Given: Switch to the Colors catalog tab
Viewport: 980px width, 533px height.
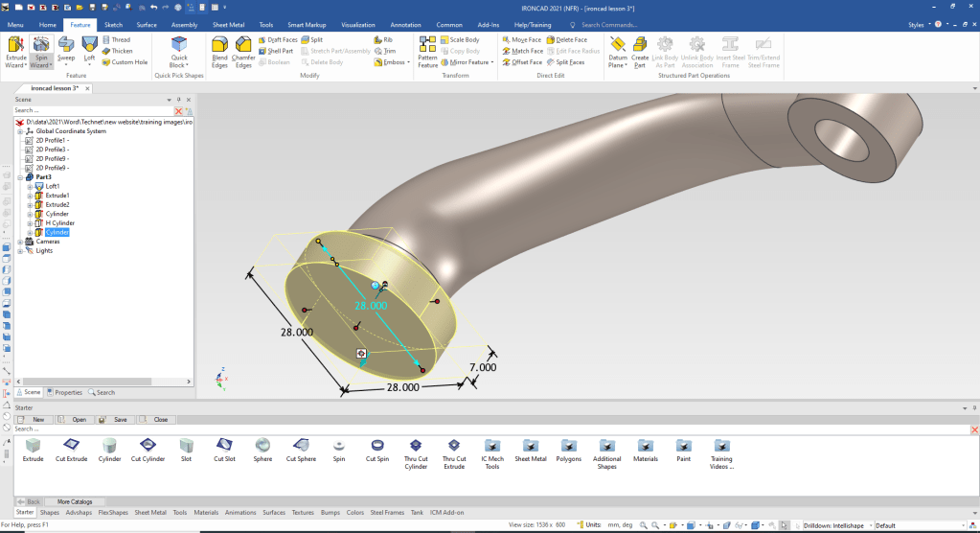Looking at the screenshot, I should [354, 512].
